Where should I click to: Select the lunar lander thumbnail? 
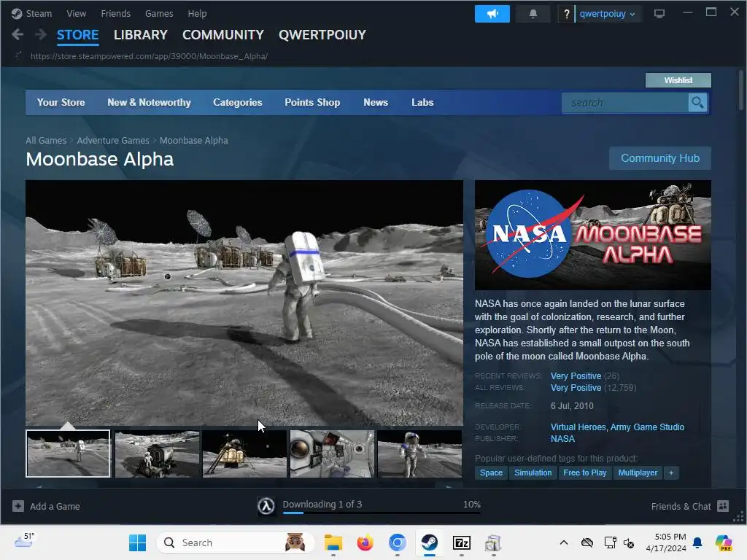coord(244,454)
